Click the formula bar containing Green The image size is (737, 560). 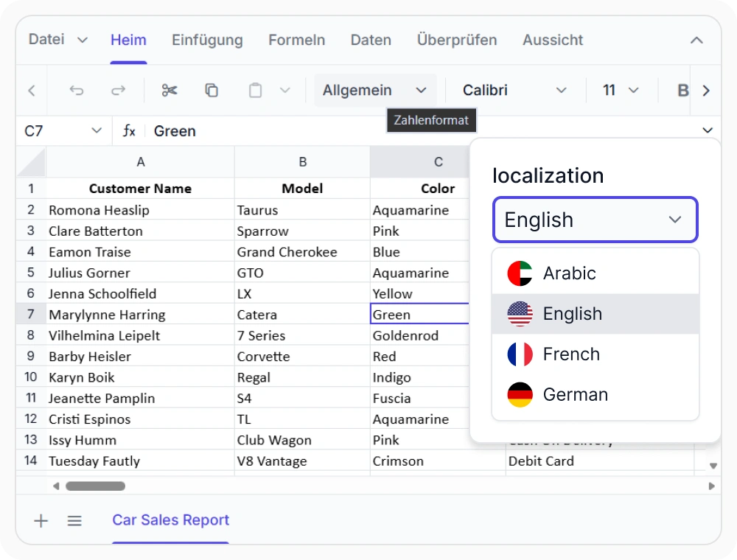tap(423, 130)
